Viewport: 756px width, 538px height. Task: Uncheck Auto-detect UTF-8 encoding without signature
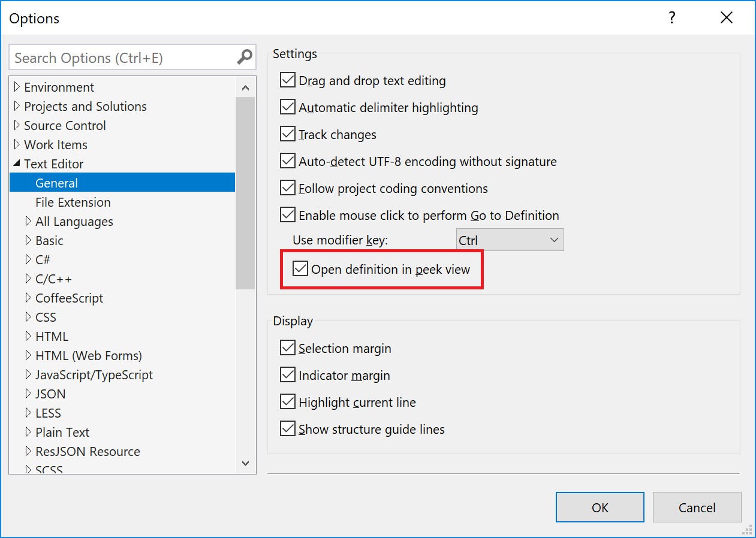pyautogui.click(x=288, y=161)
